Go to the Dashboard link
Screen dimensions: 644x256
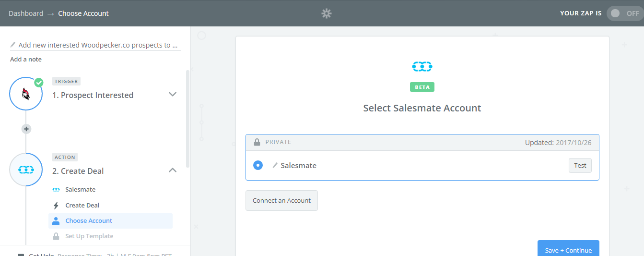pos(26,13)
